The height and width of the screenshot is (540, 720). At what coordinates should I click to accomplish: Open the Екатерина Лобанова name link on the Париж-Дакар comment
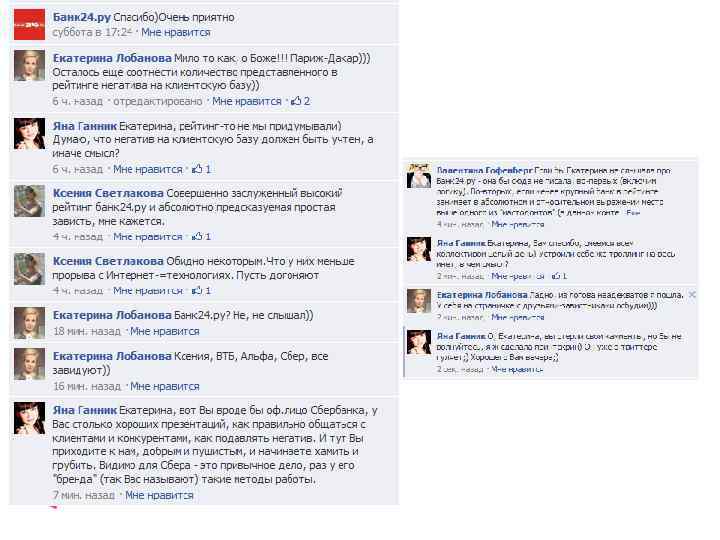pyautogui.click(x=112, y=58)
